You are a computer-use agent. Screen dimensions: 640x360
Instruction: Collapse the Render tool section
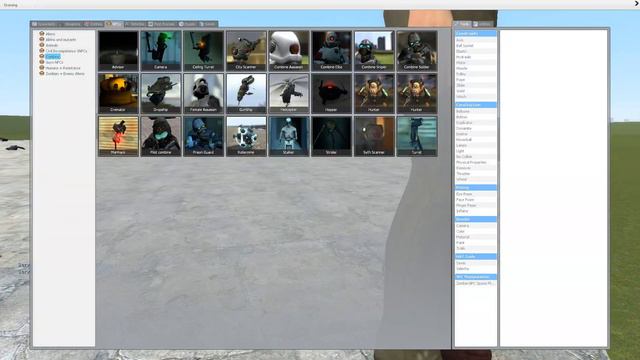click(x=476, y=219)
